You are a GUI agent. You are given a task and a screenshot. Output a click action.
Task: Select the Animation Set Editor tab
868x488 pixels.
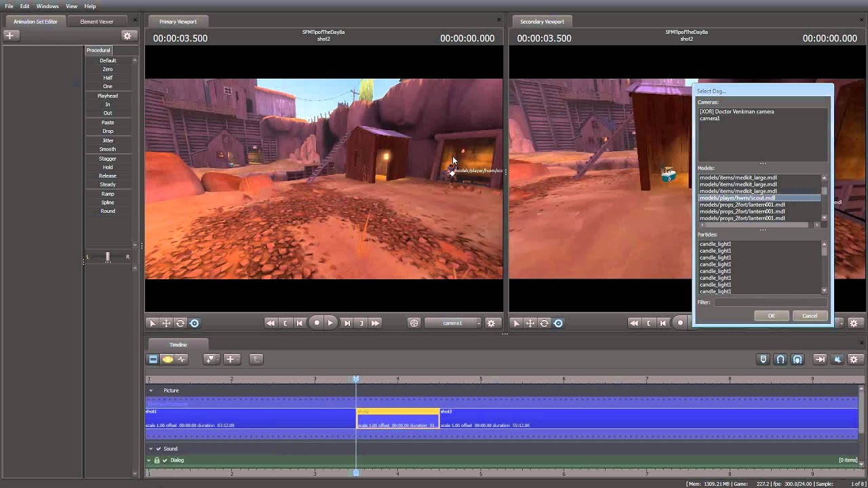point(35,22)
